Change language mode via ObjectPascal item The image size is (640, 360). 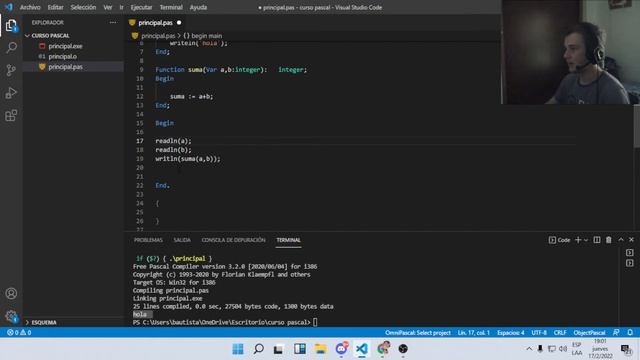[x=589, y=333]
